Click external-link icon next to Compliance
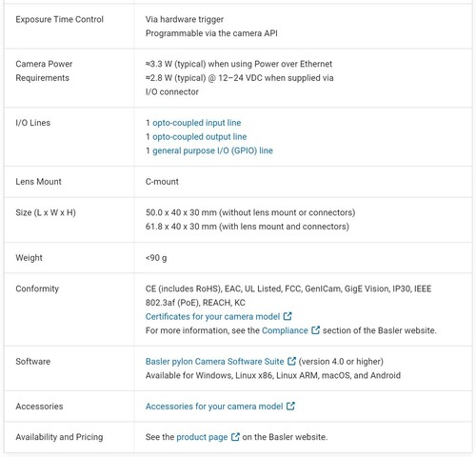The image size is (476, 457). (315, 330)
